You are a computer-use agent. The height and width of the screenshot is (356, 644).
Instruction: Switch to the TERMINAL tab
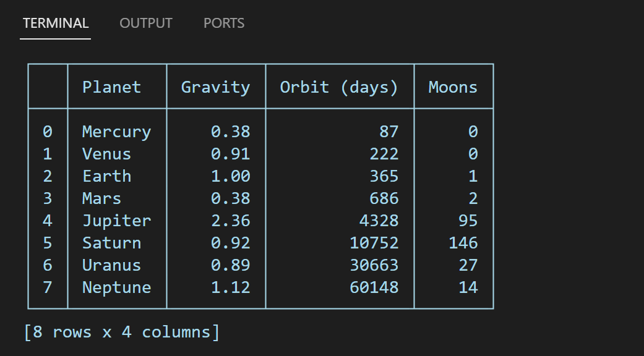[x=56, y=23]
